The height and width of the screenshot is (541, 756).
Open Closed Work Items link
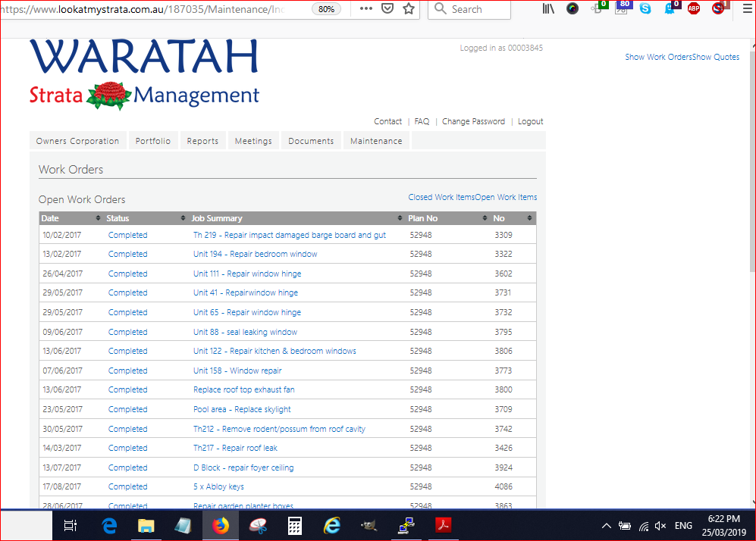coord(441,197)
